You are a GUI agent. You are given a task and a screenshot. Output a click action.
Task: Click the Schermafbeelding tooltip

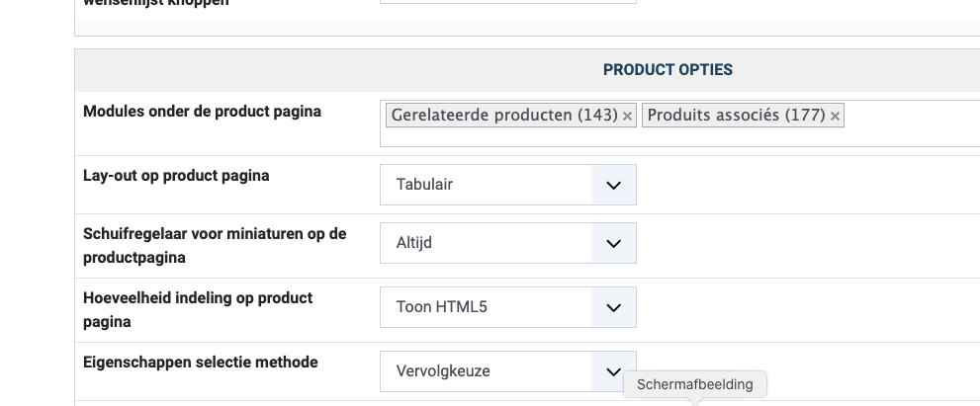coord(695,384)
